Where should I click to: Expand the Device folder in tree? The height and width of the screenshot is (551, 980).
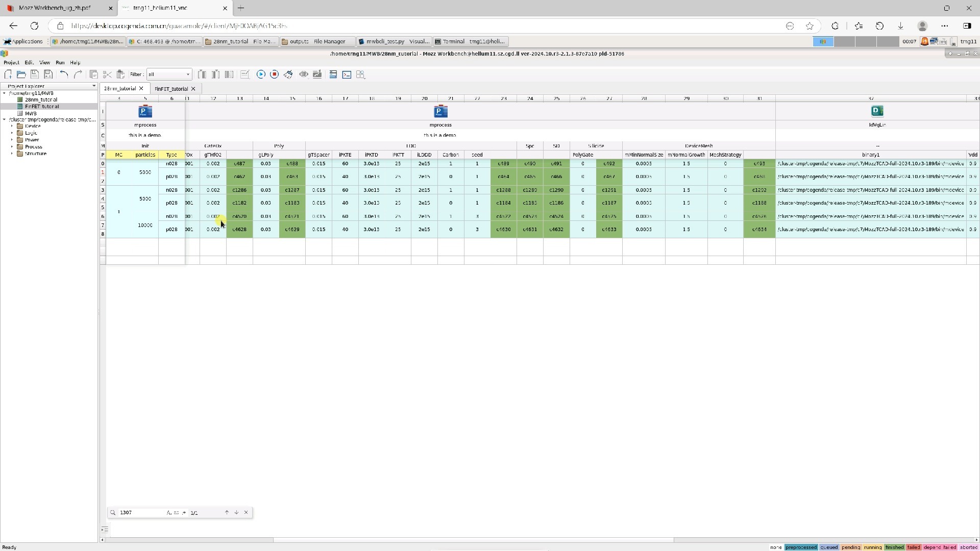point(12,126)
